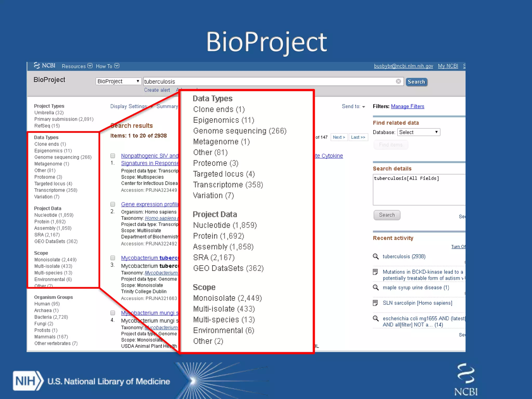Open the Manage Filters link

(x=407, y=106)
